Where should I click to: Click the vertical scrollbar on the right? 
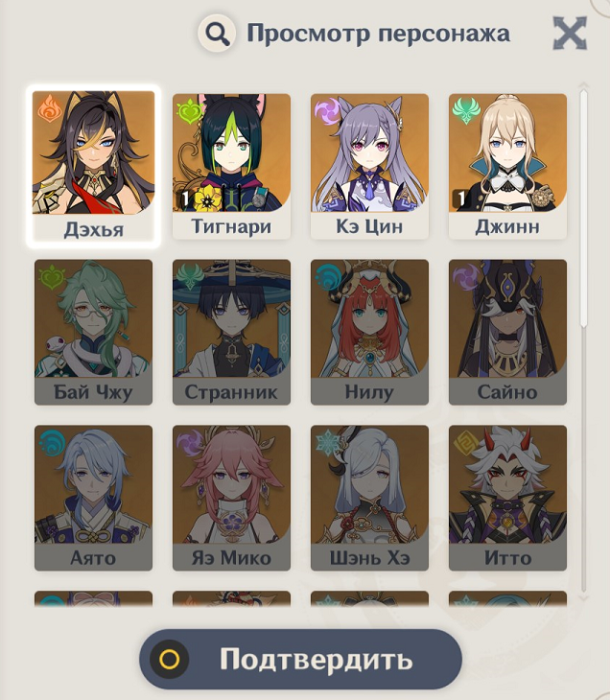pos(583,341)
